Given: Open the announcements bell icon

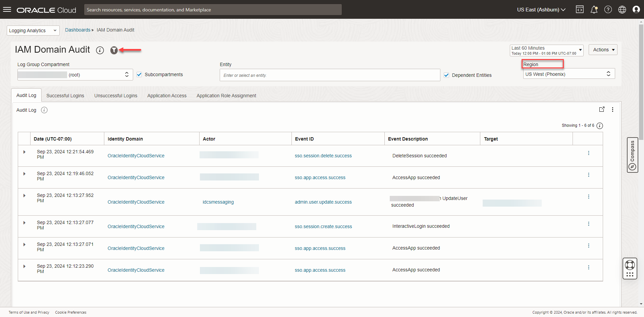Looking at the screenshot, I should (x=594, y=9).
